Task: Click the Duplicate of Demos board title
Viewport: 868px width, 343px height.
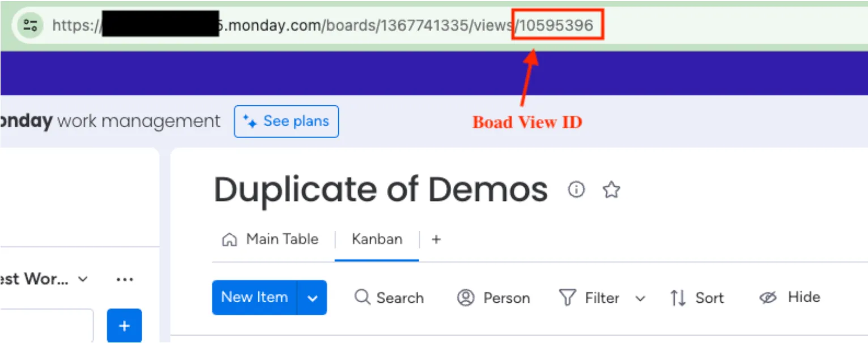Action: [381, 189]
